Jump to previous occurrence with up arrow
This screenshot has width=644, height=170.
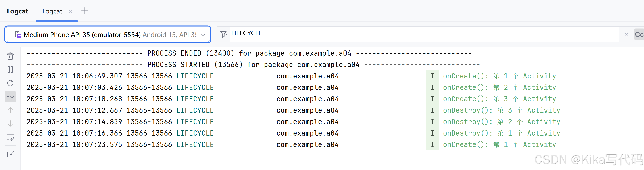pyautogui.click(x=10, y=110)
